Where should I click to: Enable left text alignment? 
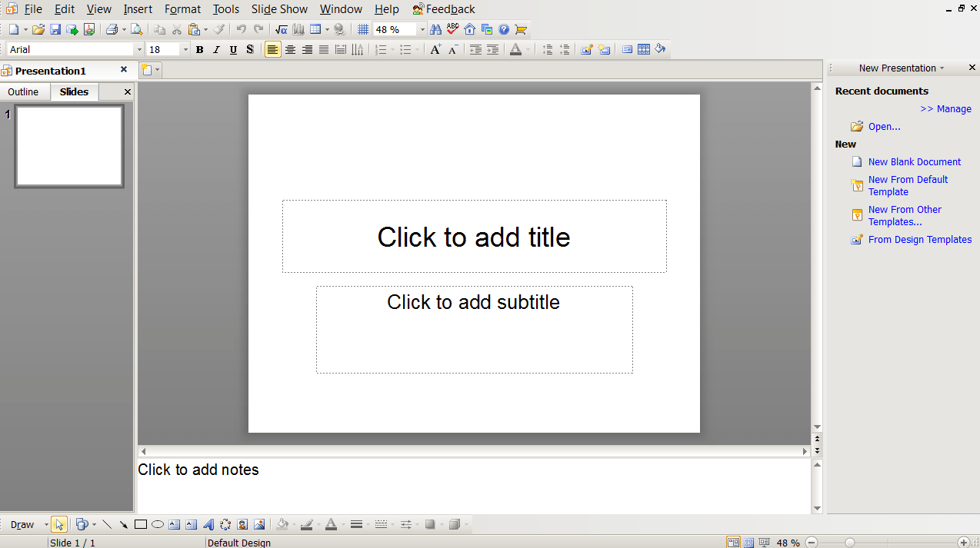click(x=273, y=49)
